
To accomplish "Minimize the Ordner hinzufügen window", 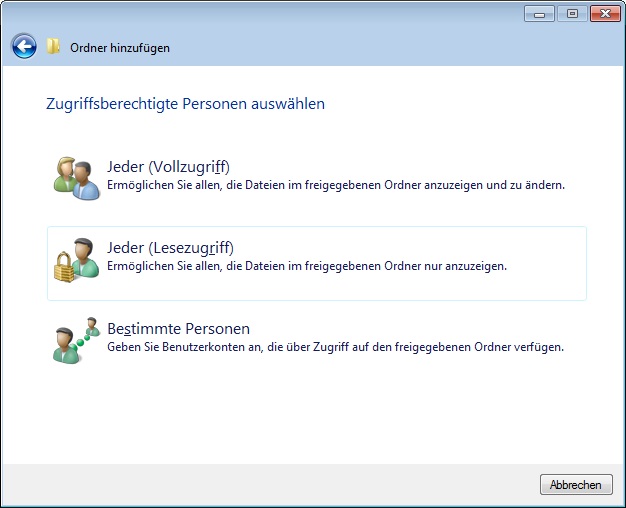I will tap(541, 14).
